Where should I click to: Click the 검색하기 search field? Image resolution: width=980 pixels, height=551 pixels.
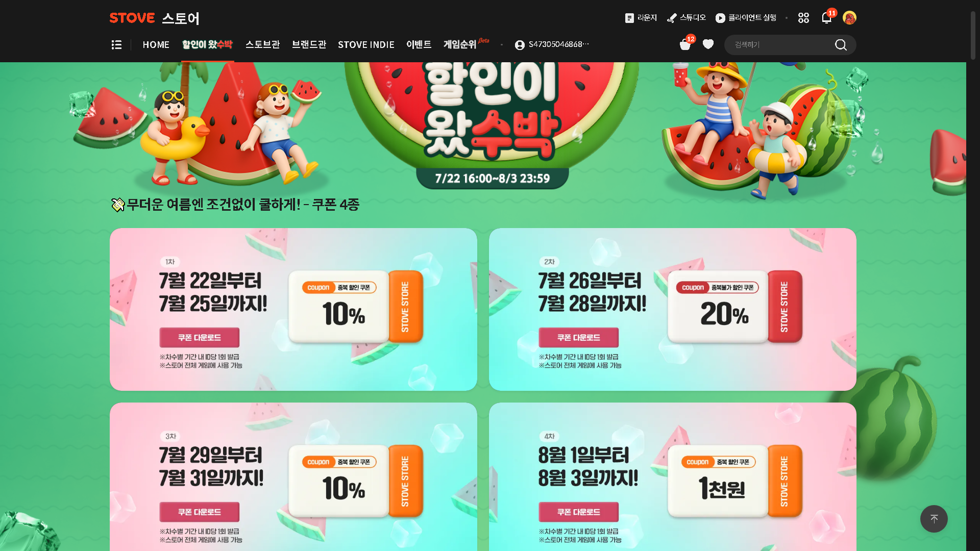tap(779, 45)
